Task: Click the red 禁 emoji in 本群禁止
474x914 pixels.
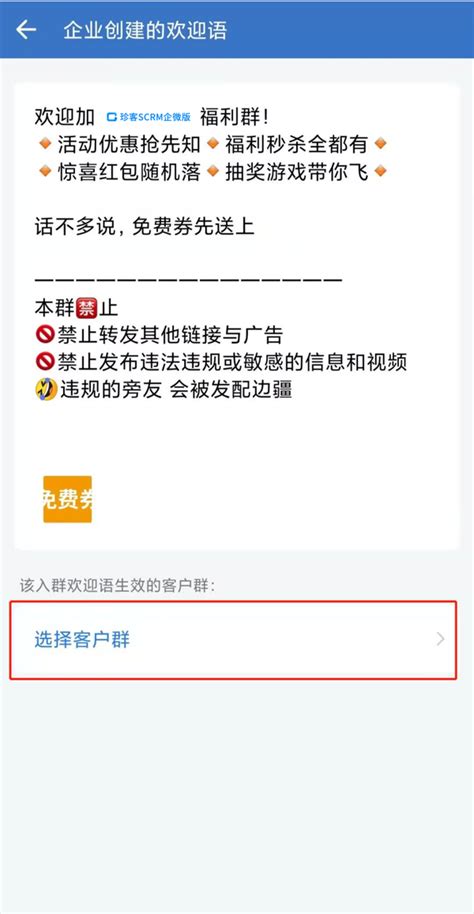Action: pyautogui.click(x=87, y=307)
